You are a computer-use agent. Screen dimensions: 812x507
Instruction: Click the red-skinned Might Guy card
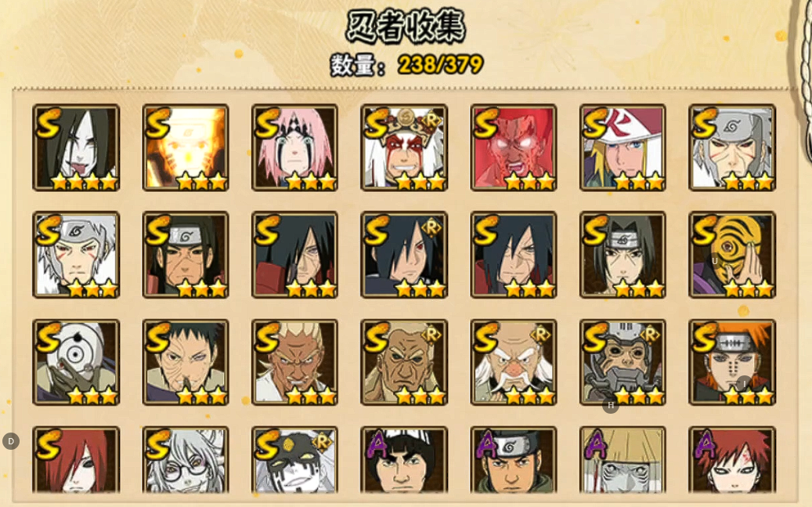514,148
